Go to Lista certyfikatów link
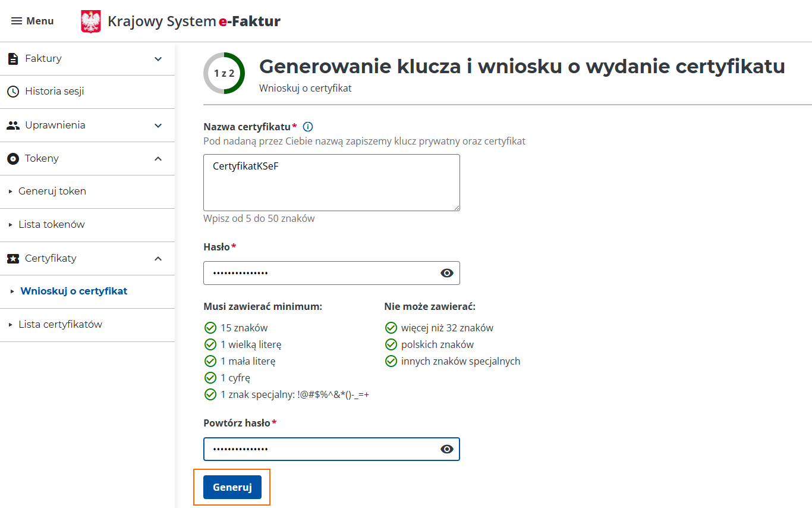812x508 pixels. [60, 324]
